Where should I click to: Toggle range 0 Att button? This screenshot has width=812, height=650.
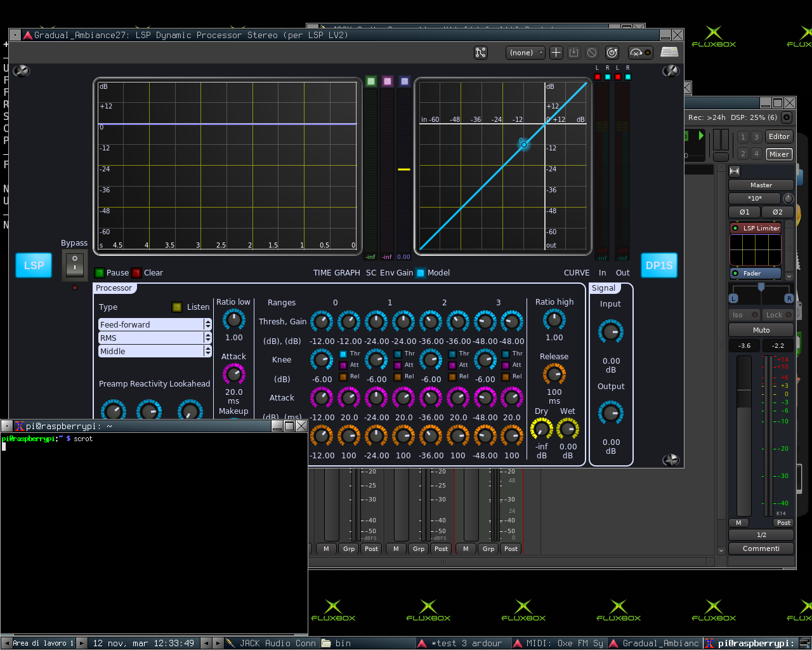343,365
